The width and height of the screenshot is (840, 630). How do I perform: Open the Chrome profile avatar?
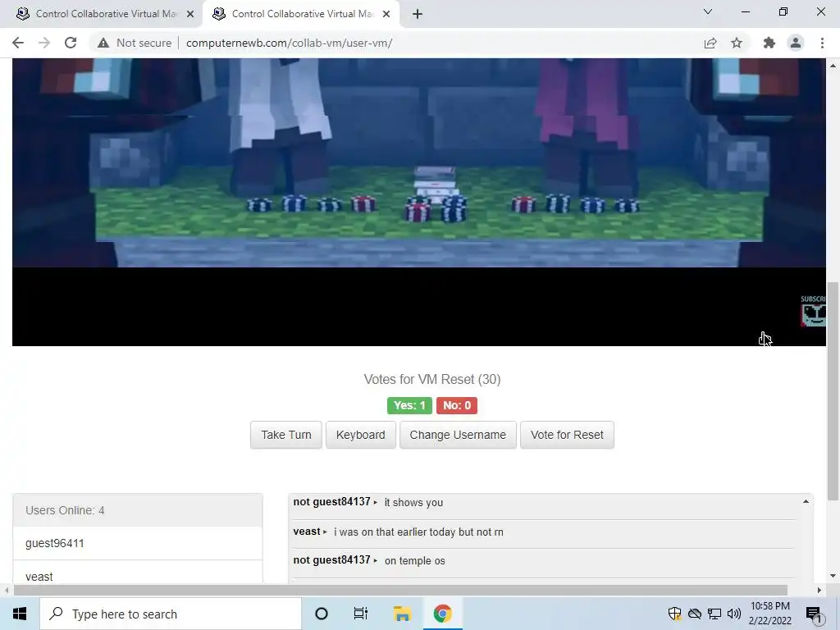[796, 43]
